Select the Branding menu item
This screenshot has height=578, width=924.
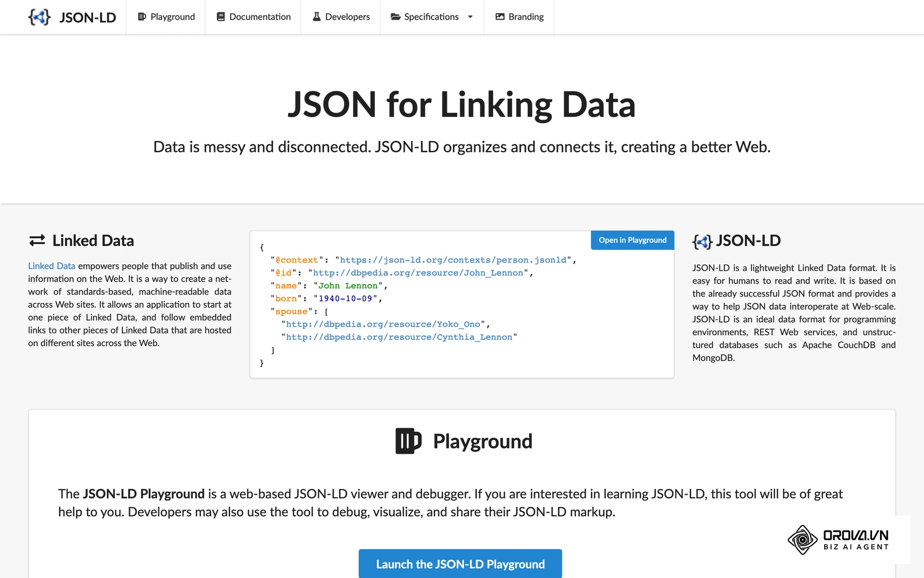point(519,17)
